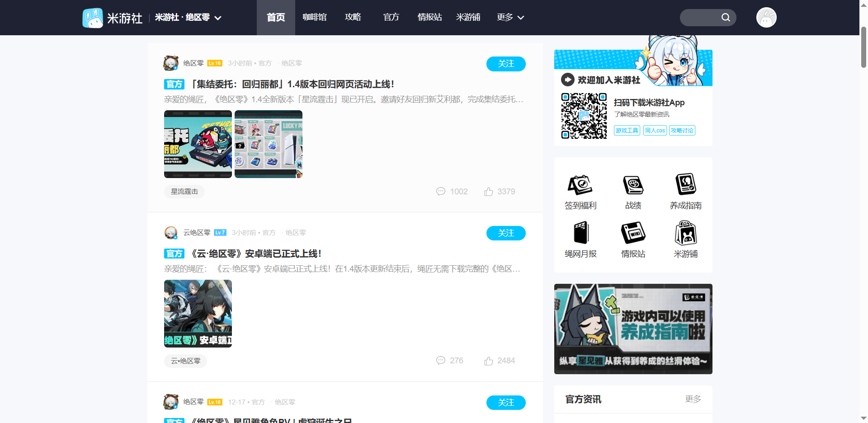This screenshot has height=423, width=868.
Task: Open the user avatar profile icon
Action: pos(766,18)
